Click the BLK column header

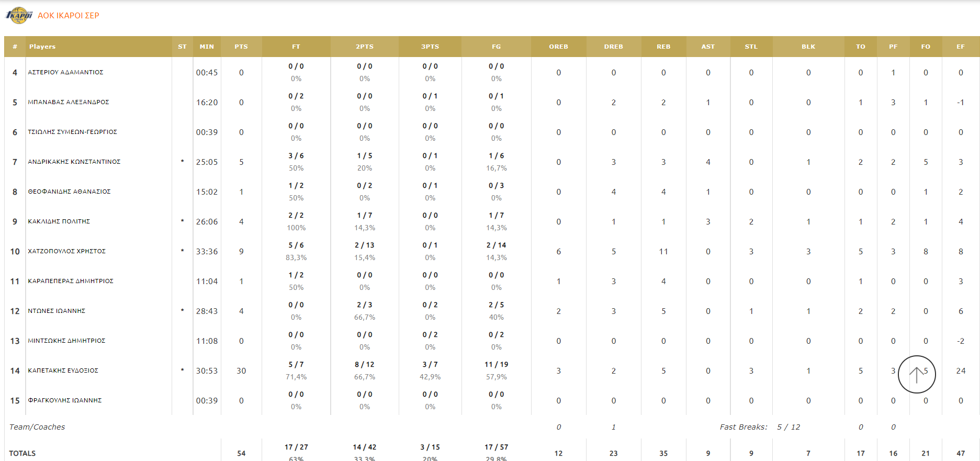808,47
